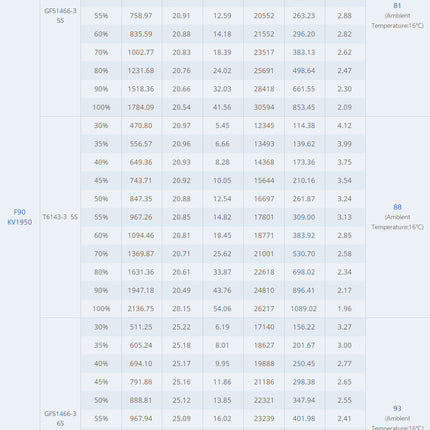Click the 470.80 thrust cell
Image resolution: width=430 pixels, height=430 pixels.
click(141, 126)
